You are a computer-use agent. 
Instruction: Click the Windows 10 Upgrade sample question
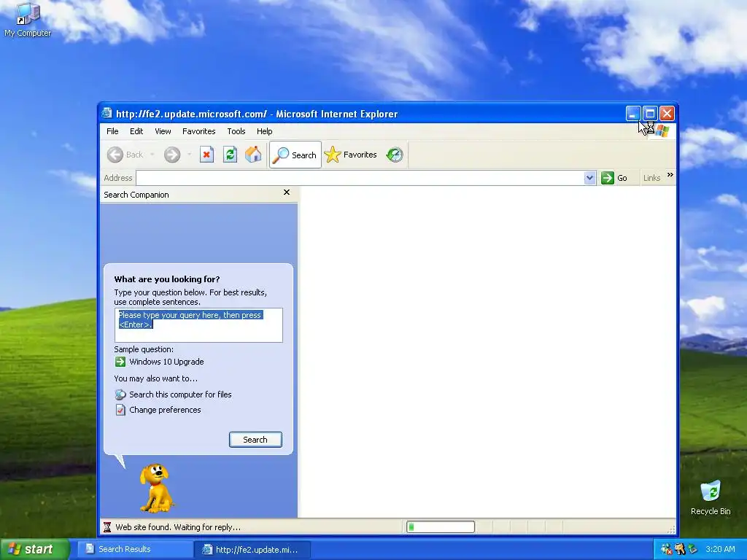167,362
